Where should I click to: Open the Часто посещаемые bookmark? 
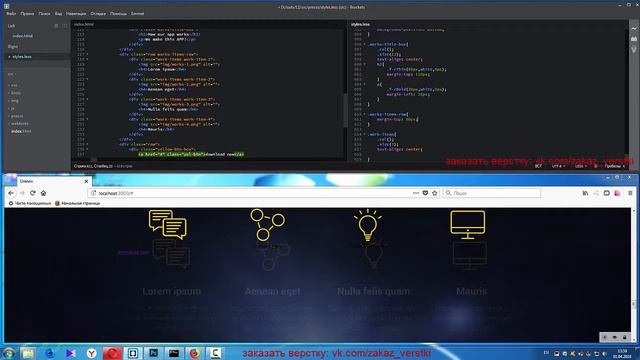point(30,203)
